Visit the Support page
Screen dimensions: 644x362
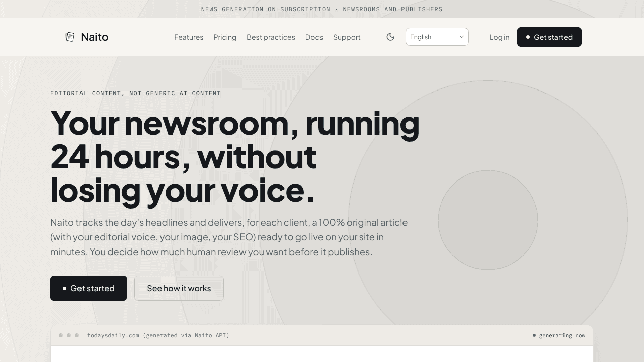tap(347, 37)
